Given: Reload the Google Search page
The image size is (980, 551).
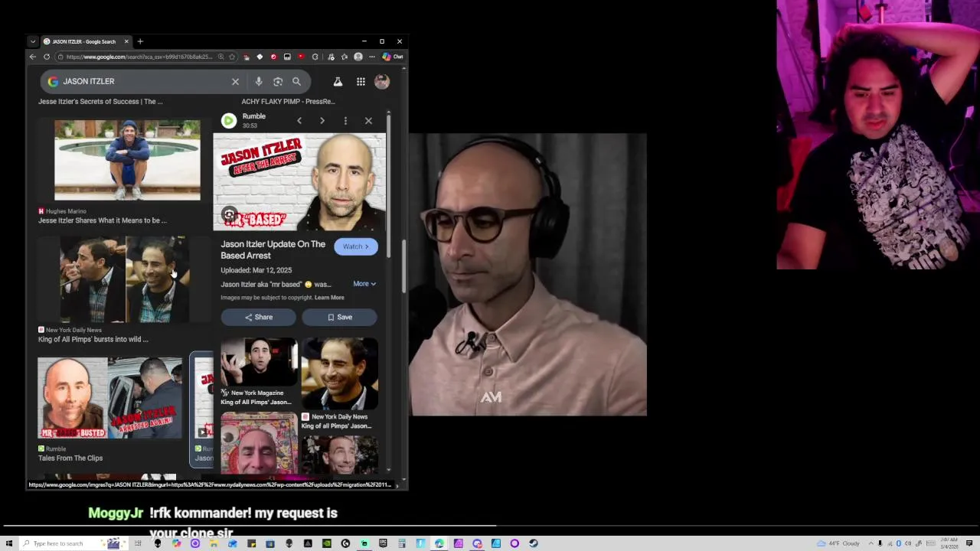Looking at the screenshot, I should coord(47,57).
